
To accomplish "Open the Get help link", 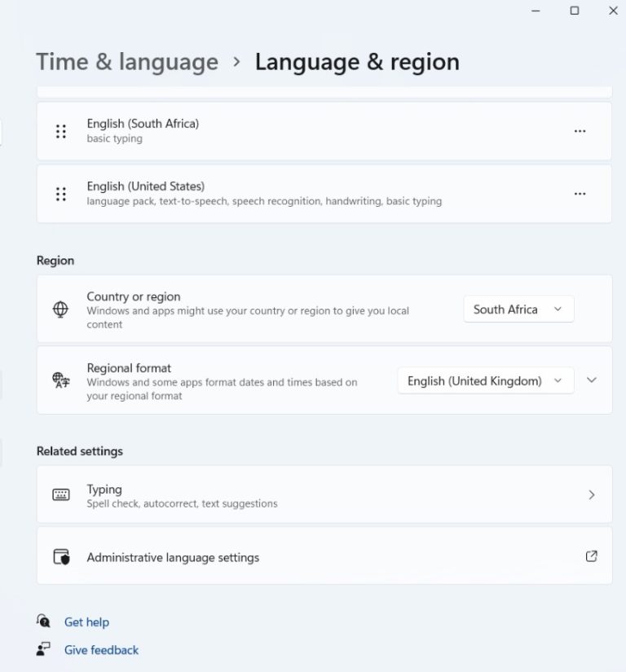I will coord(86,621).
